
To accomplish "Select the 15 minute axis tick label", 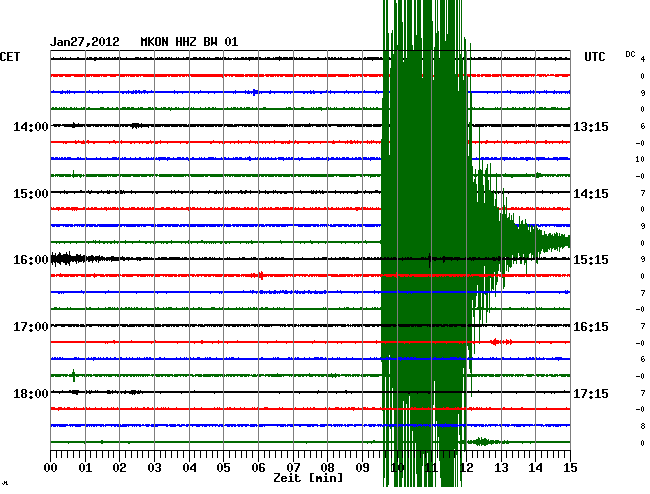I will 570,467.
